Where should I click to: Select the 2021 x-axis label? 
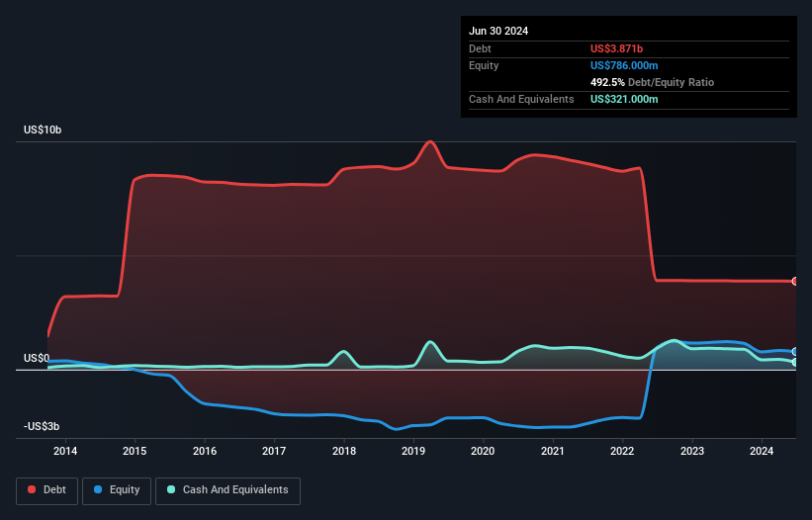coord(553,451)
